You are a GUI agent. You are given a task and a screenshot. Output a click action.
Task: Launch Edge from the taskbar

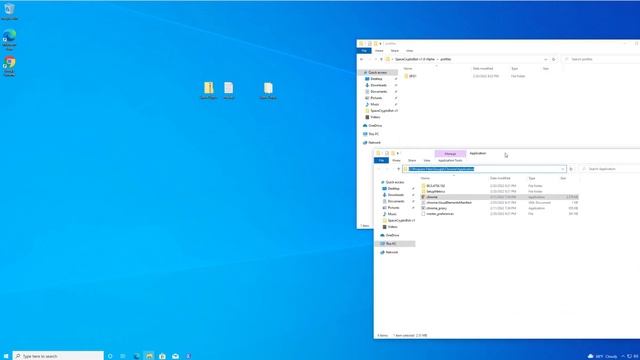[136, 356]
